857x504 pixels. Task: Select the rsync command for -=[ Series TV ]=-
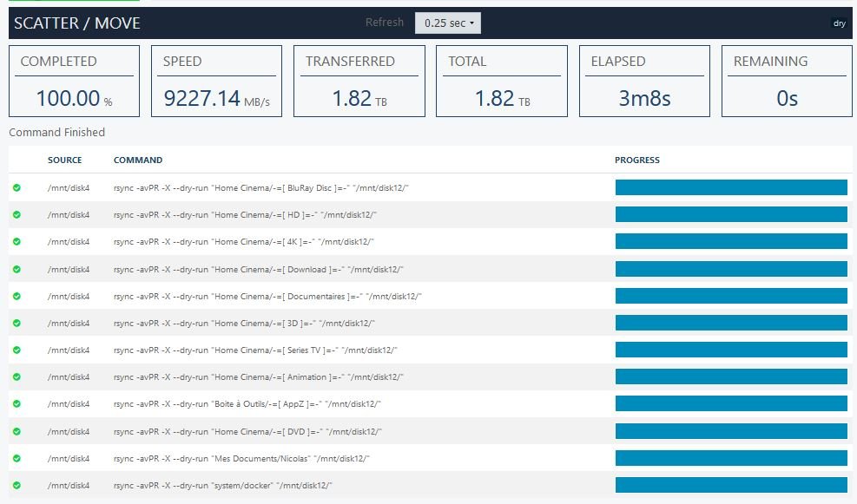click(x=255, y=350)
